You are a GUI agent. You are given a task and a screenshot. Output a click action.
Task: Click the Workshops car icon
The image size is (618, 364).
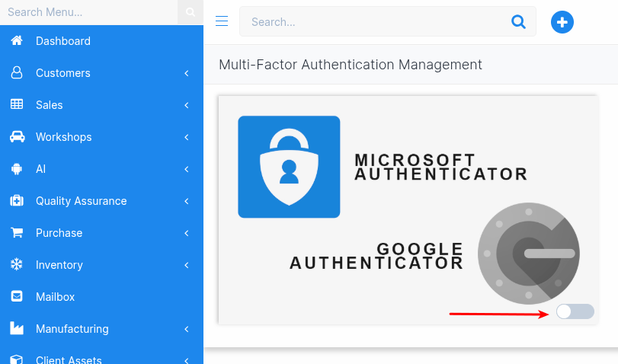point(17,137)
